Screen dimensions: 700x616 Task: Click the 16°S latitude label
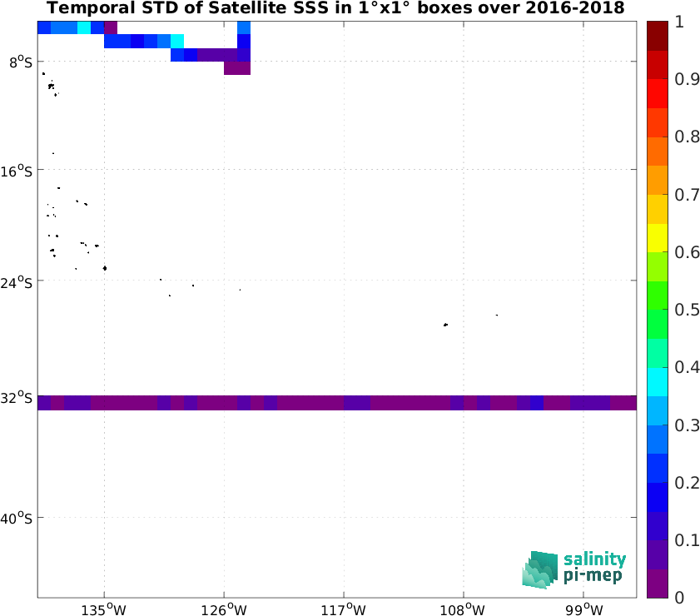click(17, 171)
